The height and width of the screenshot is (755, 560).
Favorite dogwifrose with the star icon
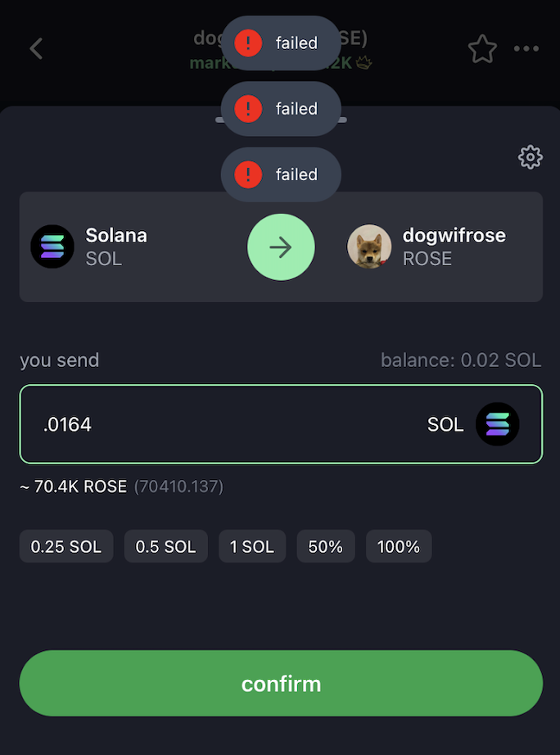[x=482, y=49]
